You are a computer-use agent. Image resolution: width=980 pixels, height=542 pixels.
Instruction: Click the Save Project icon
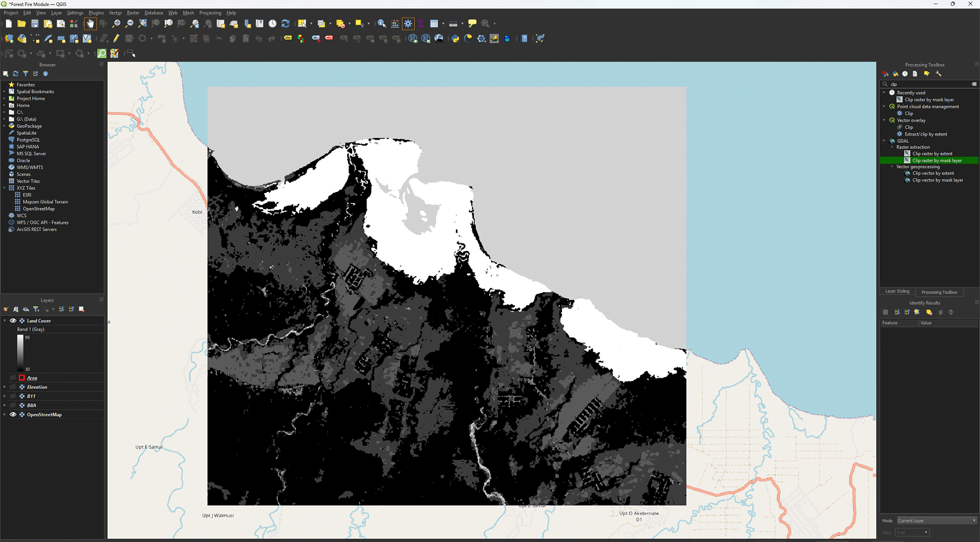point(35,23)
